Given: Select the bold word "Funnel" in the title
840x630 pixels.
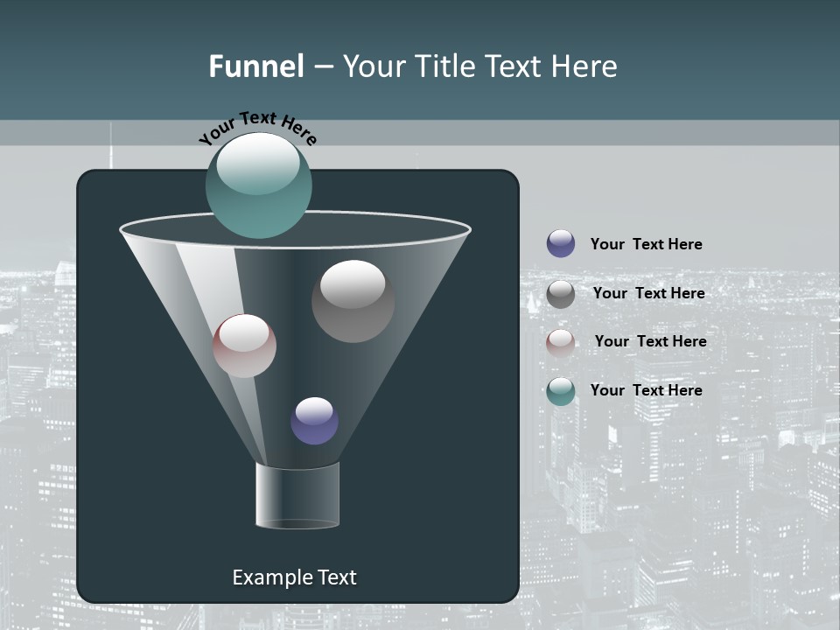Looking at the screenshot, I should (256, 66).
